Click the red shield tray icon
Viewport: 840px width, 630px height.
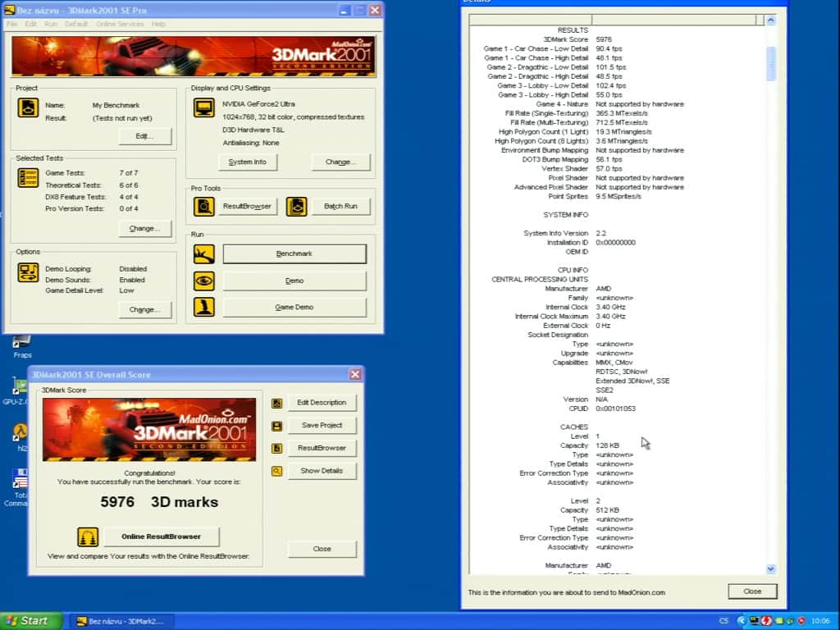tap(767, 620)
